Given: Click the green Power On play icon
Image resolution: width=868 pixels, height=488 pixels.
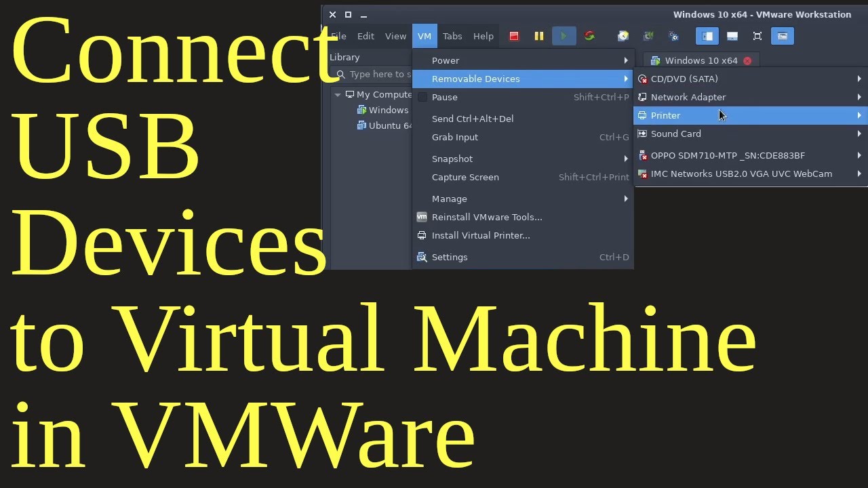Looking at the screenshot, I should (x=564, y=36).
